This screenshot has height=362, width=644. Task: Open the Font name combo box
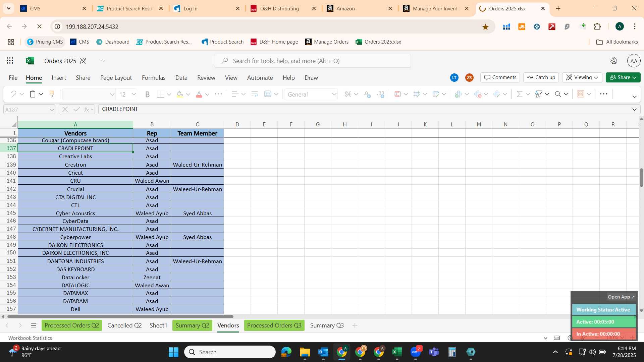click(x=89, y=95)
